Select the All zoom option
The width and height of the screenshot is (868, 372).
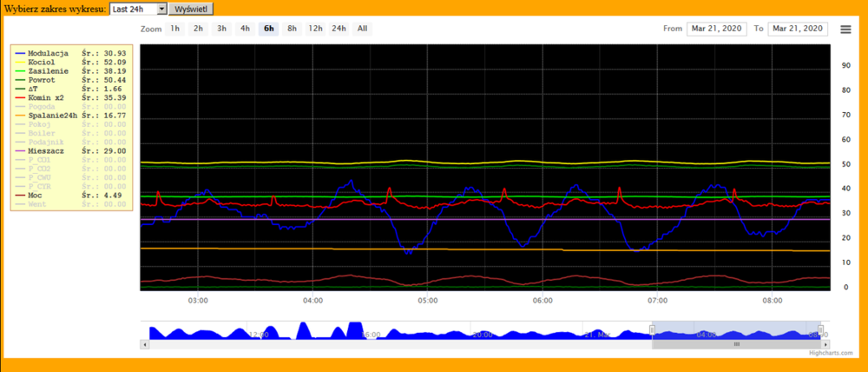coord(362,29)
